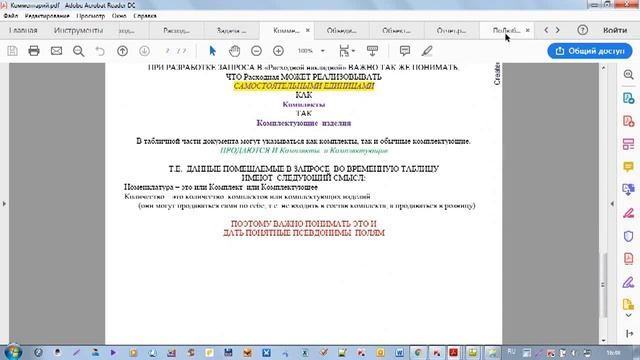640x360 pixels.
Task: Activate the Hand pan tool
Action: [x=234, y=51]
